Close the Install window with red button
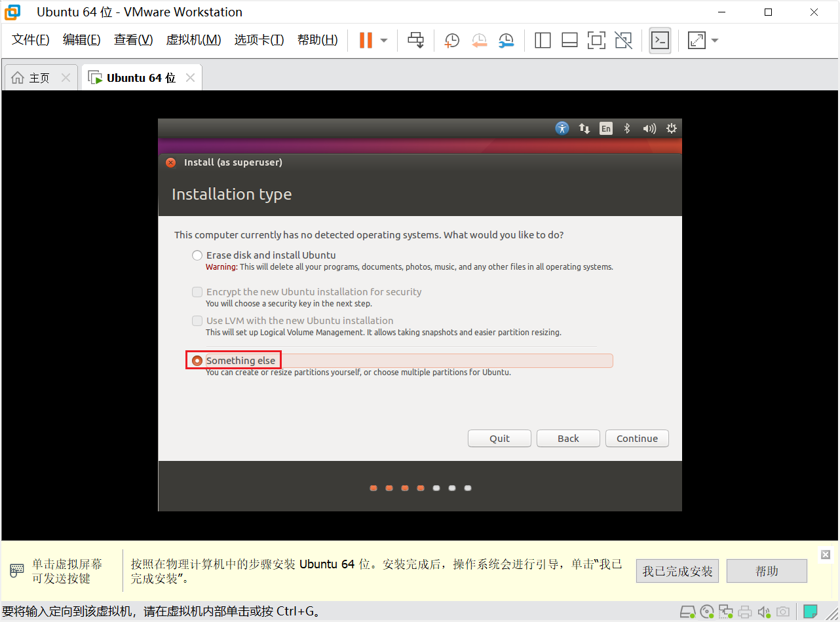 point(171,162)
